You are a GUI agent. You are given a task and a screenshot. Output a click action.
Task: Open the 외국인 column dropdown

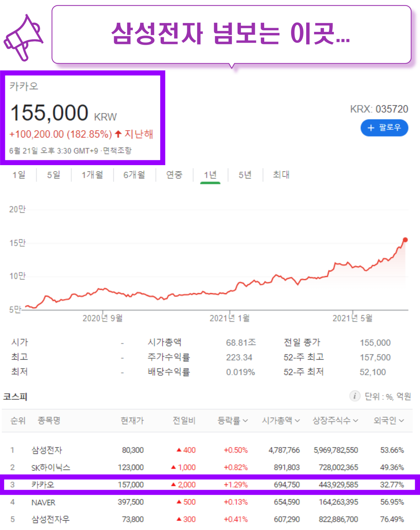point(389,421)
